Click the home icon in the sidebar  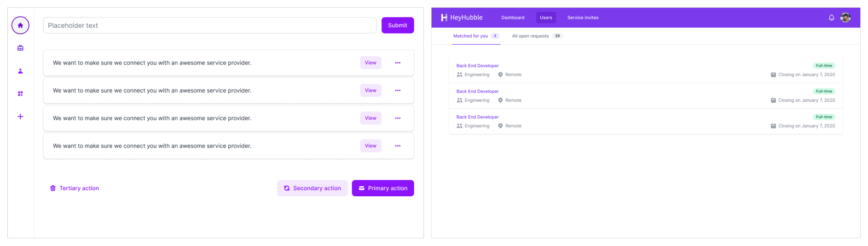click(x=20, y=25)
